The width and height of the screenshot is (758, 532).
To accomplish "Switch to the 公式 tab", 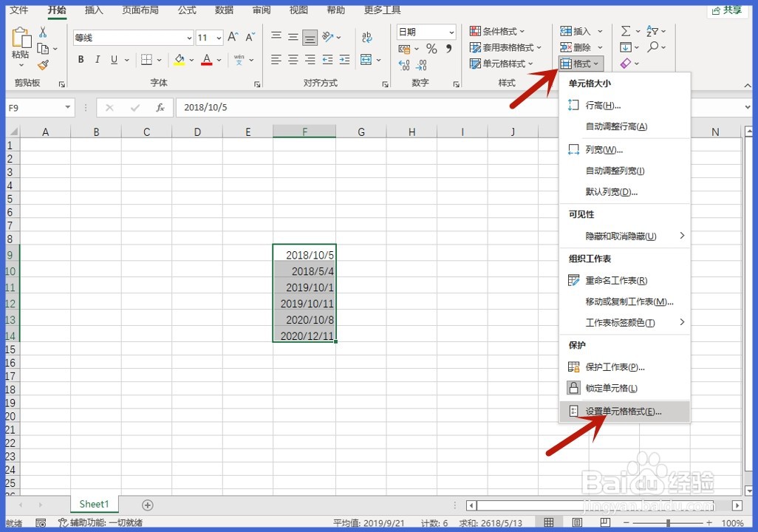I will [187, 10].
